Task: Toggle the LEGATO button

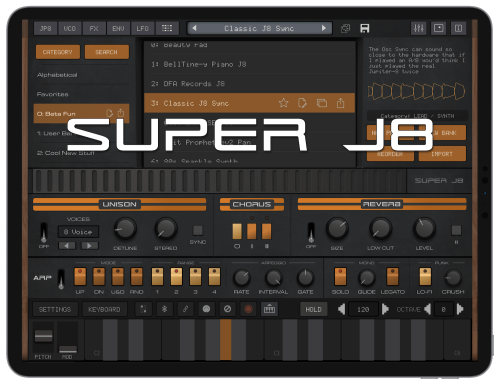Action: [x=392, y=276]
